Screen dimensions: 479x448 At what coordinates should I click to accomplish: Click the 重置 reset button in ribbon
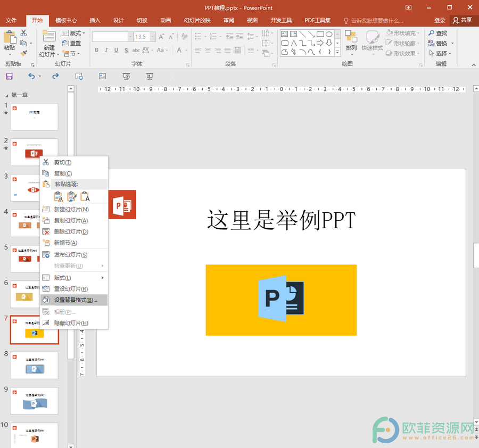pos(71,44)
